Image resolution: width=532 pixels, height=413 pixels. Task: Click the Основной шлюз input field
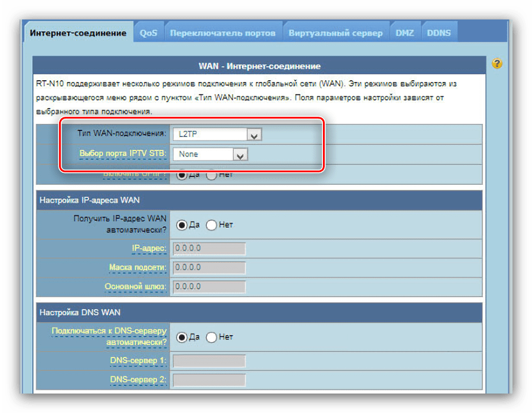(209, 287)
